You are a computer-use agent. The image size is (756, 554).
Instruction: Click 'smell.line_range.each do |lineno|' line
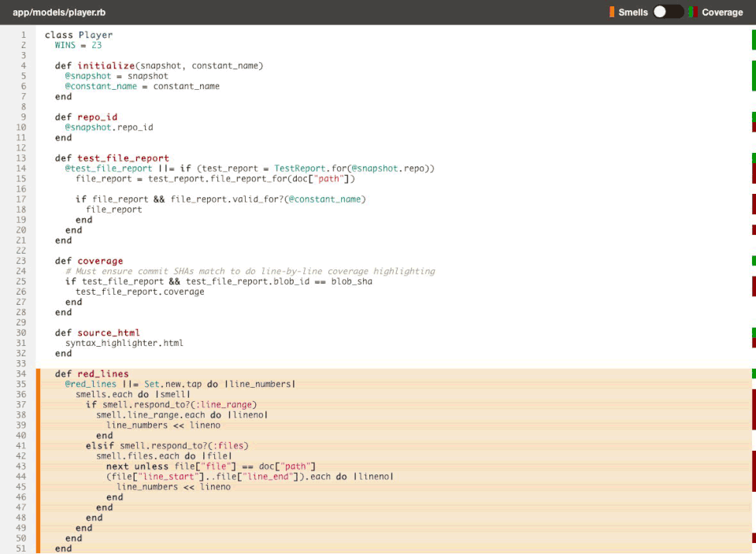click(x=182, y=415)
